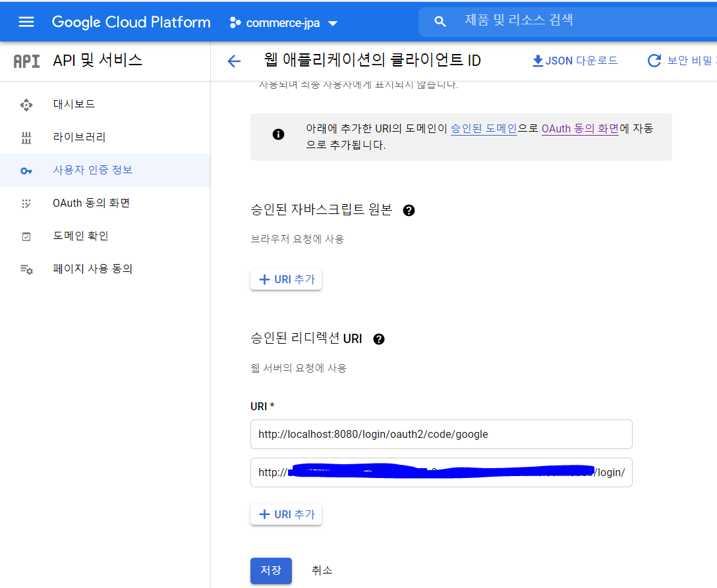The width and height of the screenshot is (717, 588).
Task: Open the 라이브러리 menu item
Action: pos(105,137)
